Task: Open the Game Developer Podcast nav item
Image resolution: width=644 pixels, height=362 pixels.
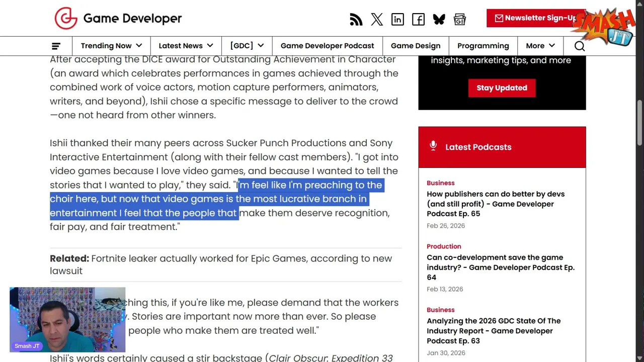Action: (x=328, y=46)
